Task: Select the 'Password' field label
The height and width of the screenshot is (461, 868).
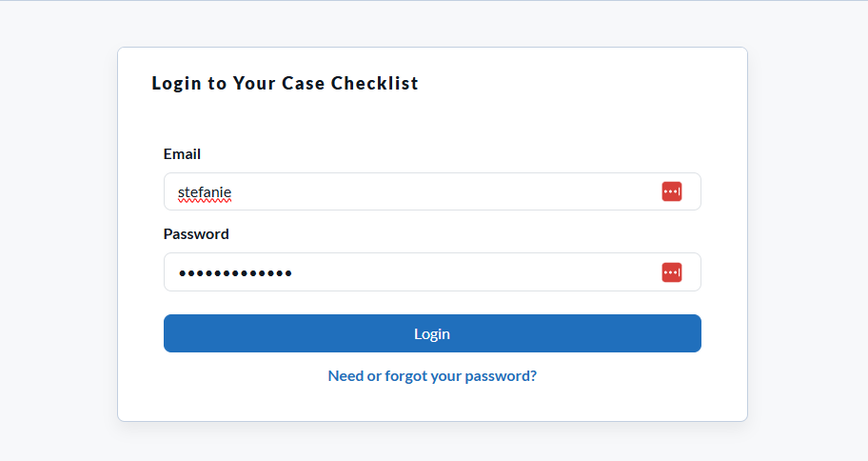Action: 196,233
